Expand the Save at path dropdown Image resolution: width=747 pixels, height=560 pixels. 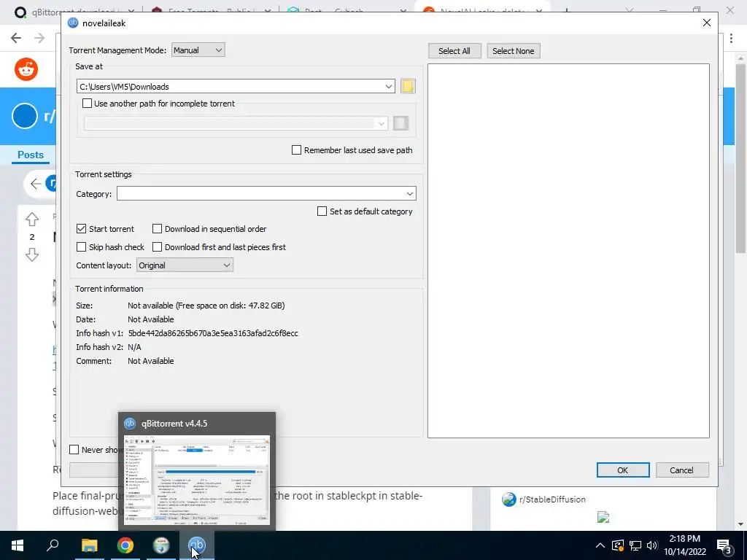coord(388,86)
